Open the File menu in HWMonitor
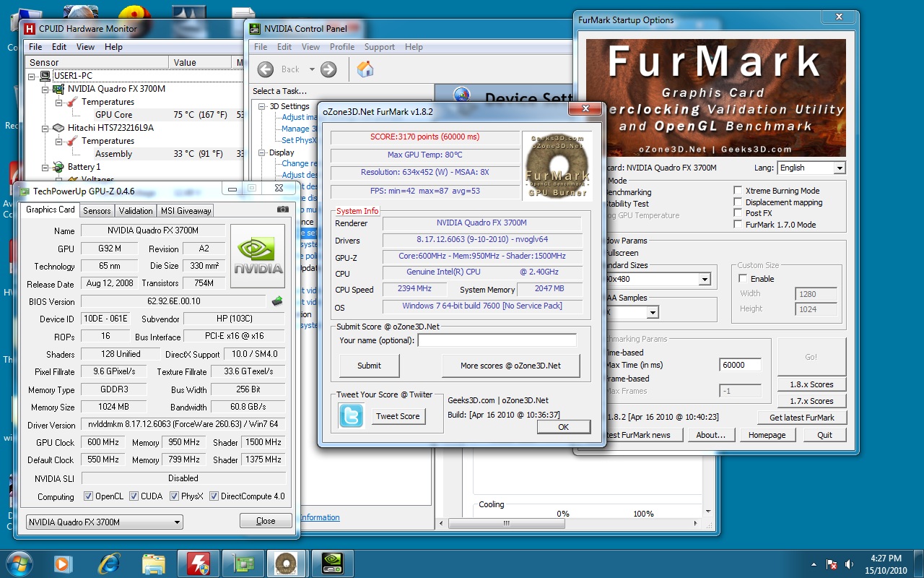This screenshot has height=578, width=924. (35, 47)
